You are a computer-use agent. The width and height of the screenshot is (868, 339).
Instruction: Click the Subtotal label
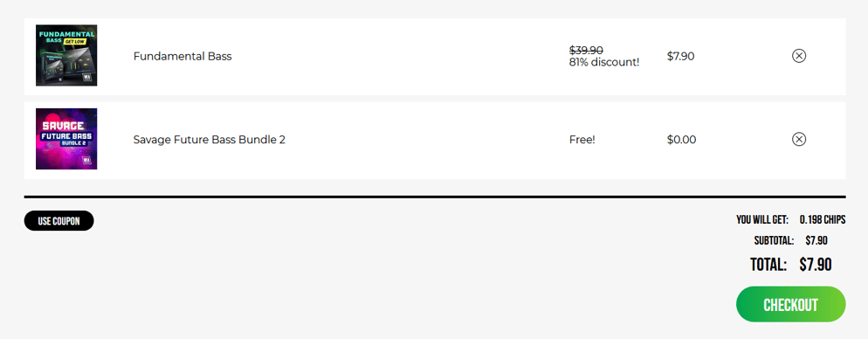click(x=774, y=240)
